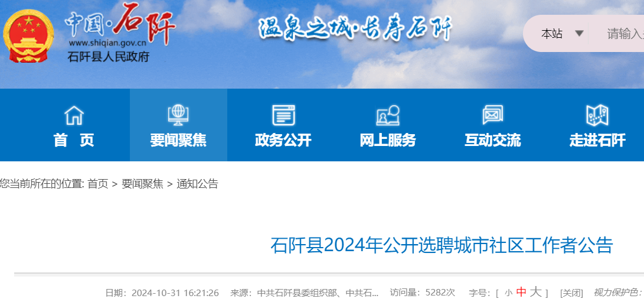Viewport: 644px width, 302px height.
Task: Click the online service icon above 网上服务
Action: [x=388, y=115]
